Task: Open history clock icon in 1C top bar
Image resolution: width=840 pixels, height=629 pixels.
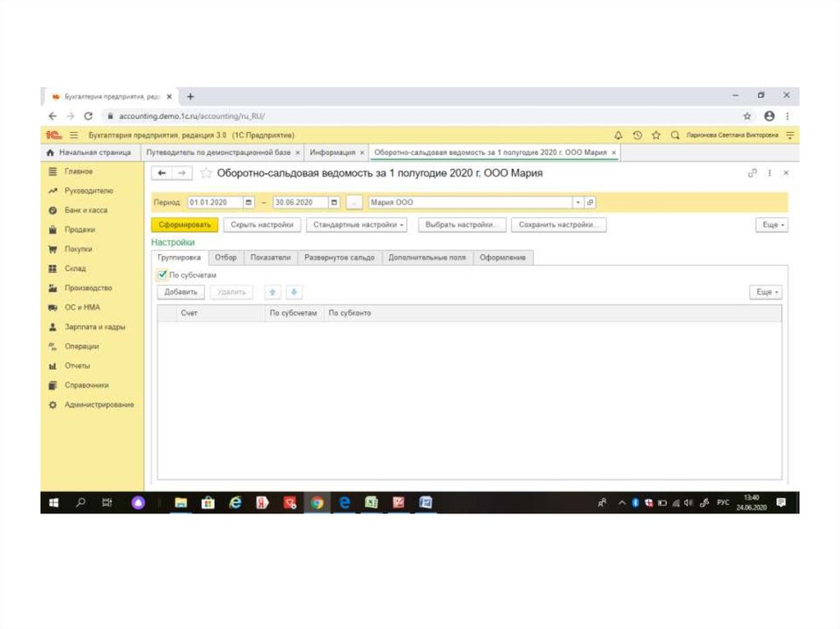Action: (x=637, y=135)
